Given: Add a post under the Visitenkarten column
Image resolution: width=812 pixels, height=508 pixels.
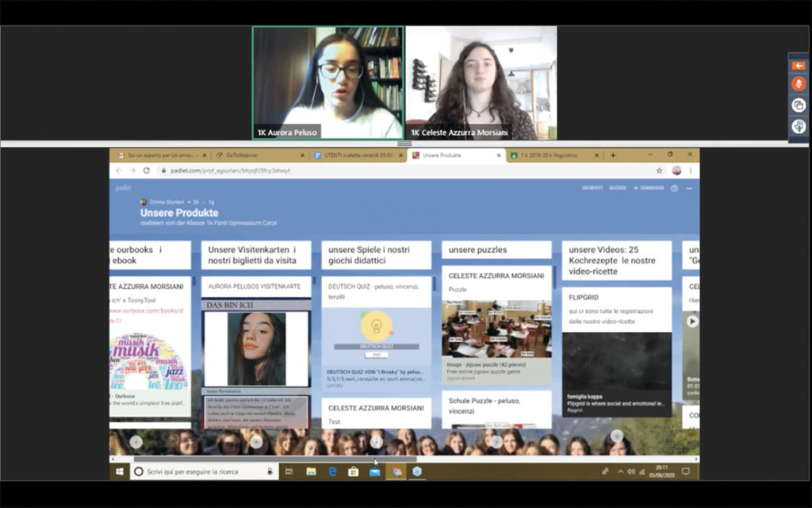Looking at the screenshot, I should 256,441.
